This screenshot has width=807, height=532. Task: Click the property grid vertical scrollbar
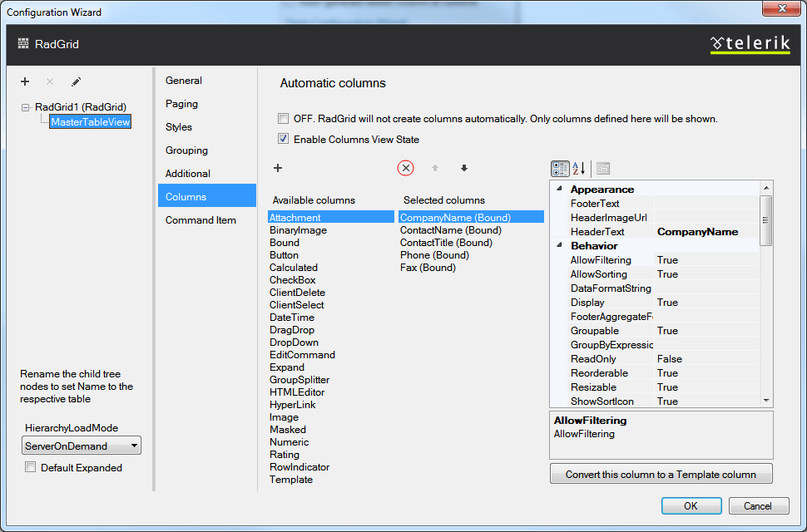766,291
